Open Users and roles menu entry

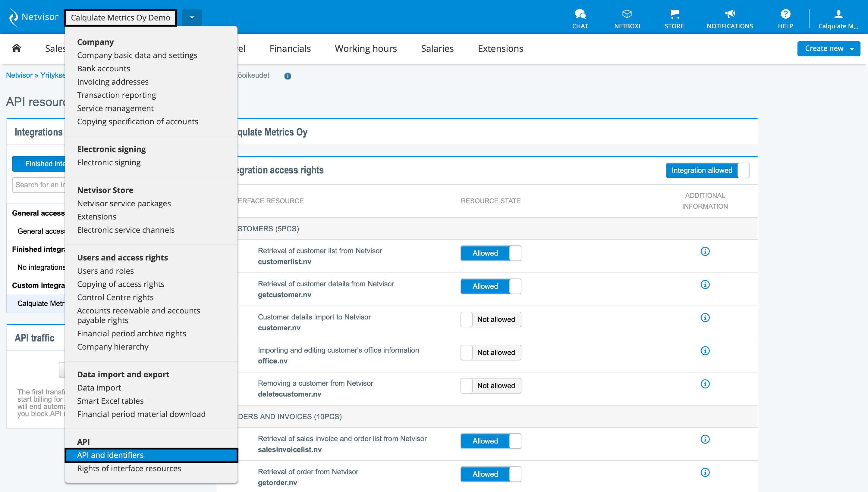(105, 271)
